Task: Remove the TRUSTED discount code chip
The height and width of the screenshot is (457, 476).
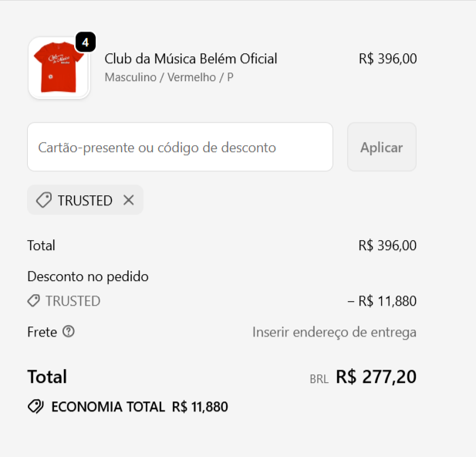Action: point(129,200)
